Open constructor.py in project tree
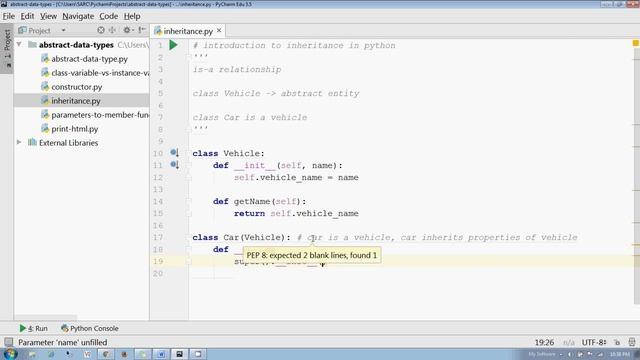The width and height of the screenshot is (640, 360). 77,87
